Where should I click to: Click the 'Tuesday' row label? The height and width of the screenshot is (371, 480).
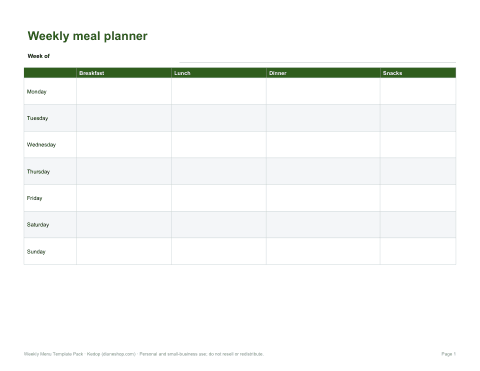[37, 118]
